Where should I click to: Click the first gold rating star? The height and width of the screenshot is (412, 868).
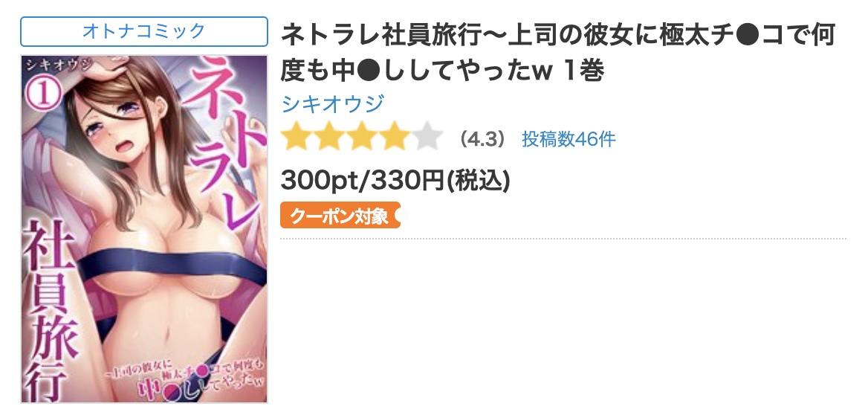point(297,138)
